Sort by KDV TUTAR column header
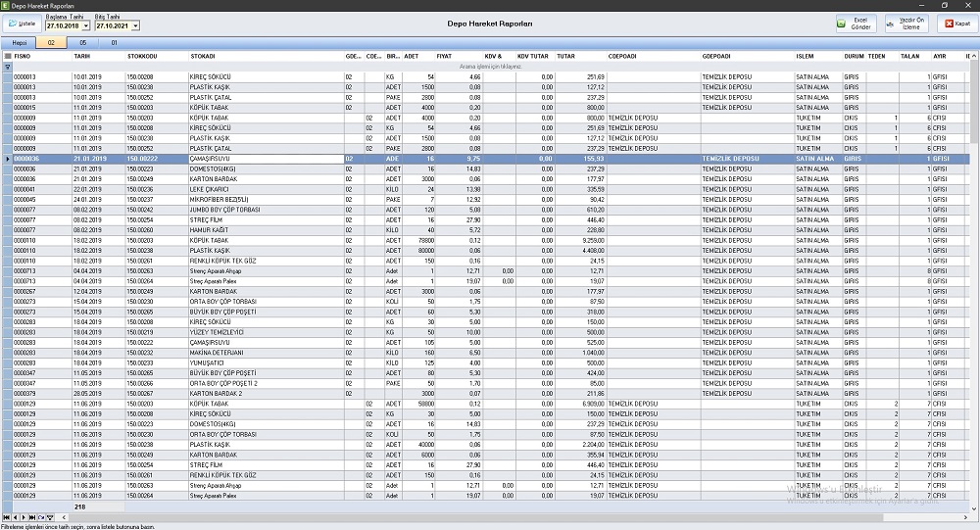Screen dimensions: 980x530 pyautogui.click(x=535, y=56)
